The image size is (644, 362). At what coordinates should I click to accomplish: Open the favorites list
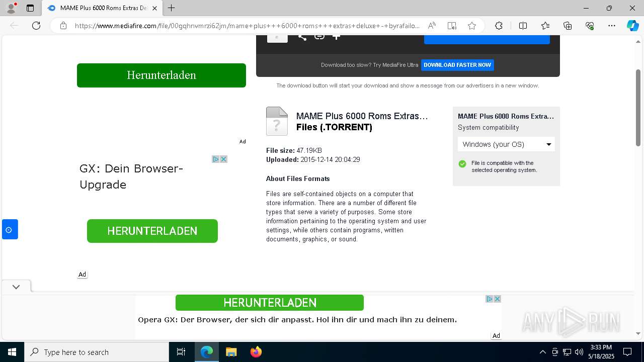coord(545,26)
